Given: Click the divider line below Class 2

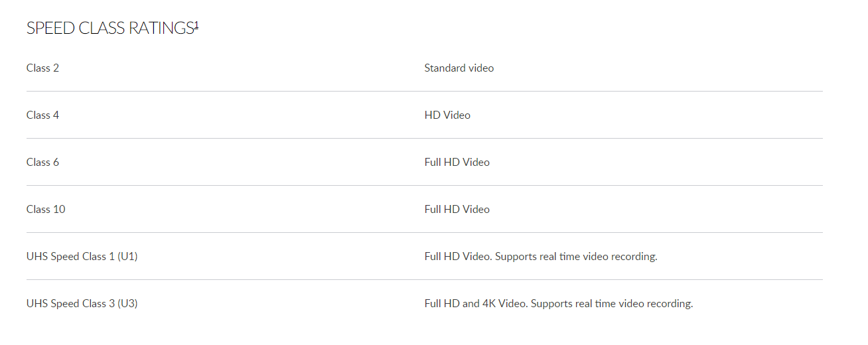Looking at the screenshot, I should pyautogui.click(x=425, y=91).
